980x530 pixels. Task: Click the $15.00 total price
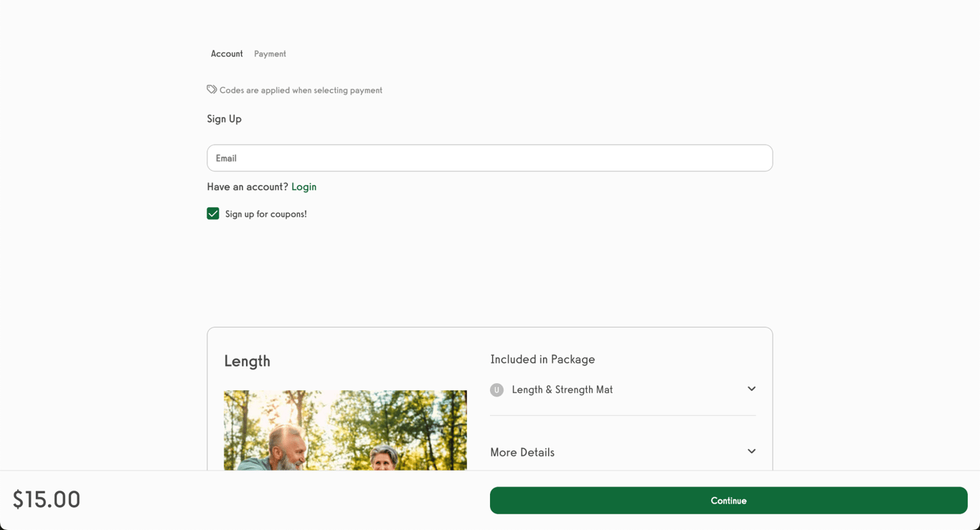point(47,500)
